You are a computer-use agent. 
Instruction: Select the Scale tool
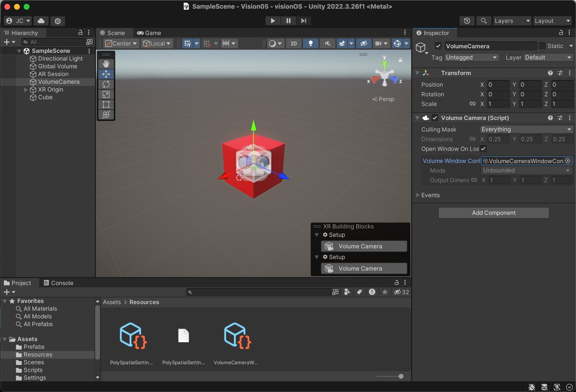click(106, 94)
